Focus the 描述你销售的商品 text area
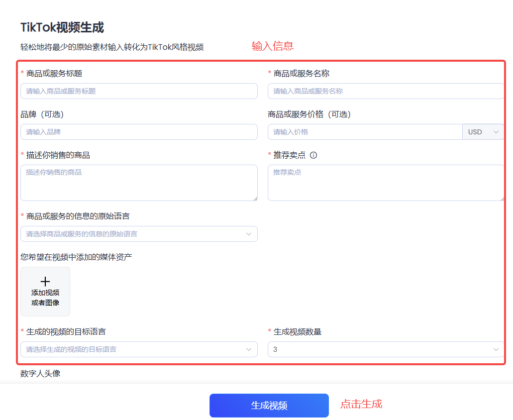This screenshot has width=513, height=420. (x=139, y=183)
